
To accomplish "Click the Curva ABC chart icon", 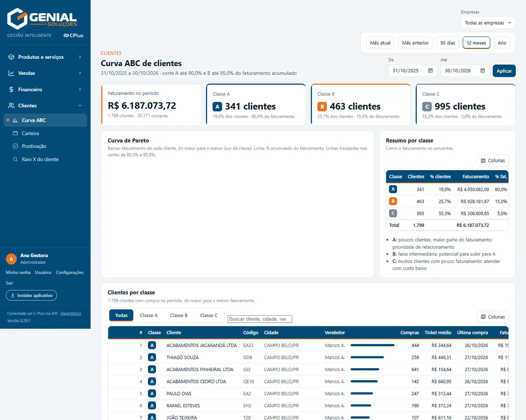I will [x=15, y=120].
